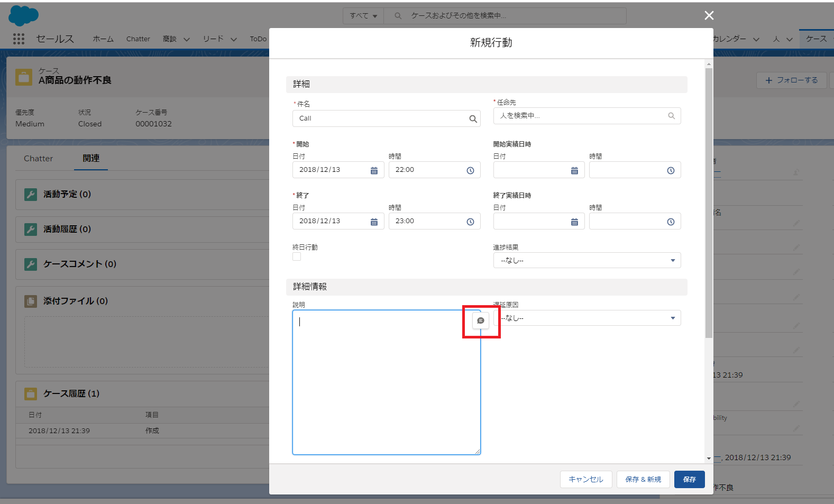
Task: Open the 活動予定 (0) related list link
Action: point(67,194)
